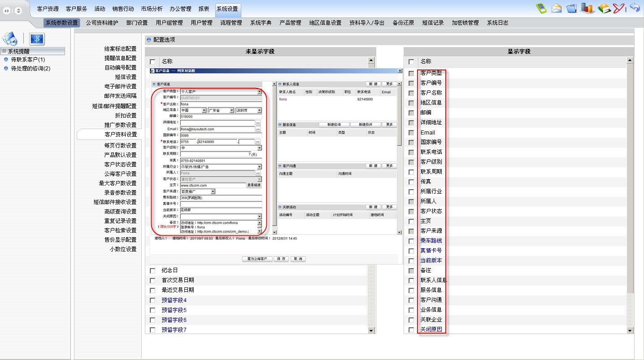644x360 pixels.
Task: Check the 客户类型 checkbox
Action: coord(411,74)
